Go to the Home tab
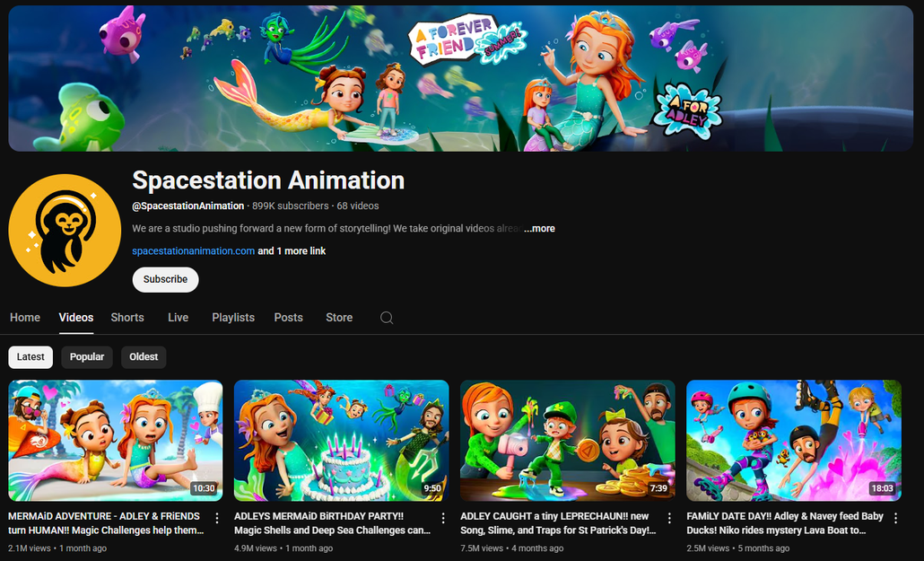Viewport: 924px width, 561px height. 25,318
